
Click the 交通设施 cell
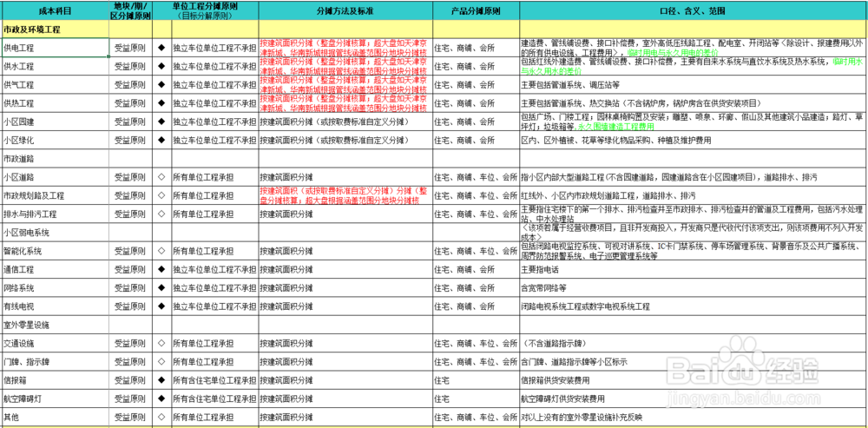[x=54, y=343]
